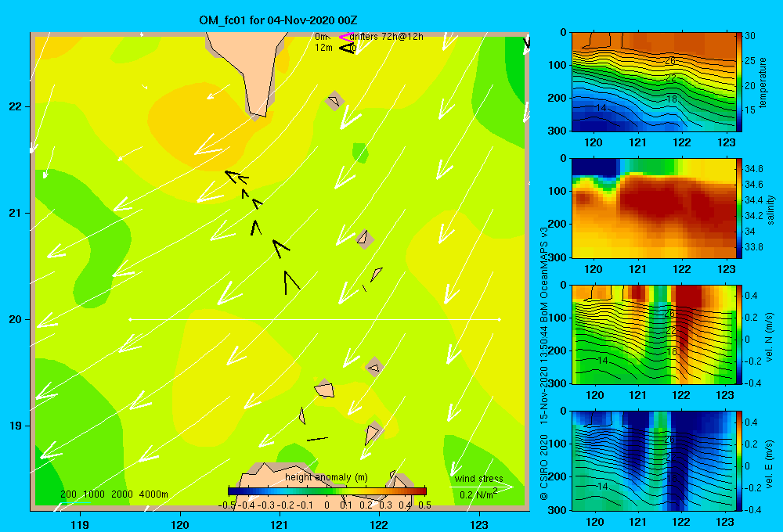Click the '26' contour label in temperature plot

pyautogui.click(x=670, y=61)
